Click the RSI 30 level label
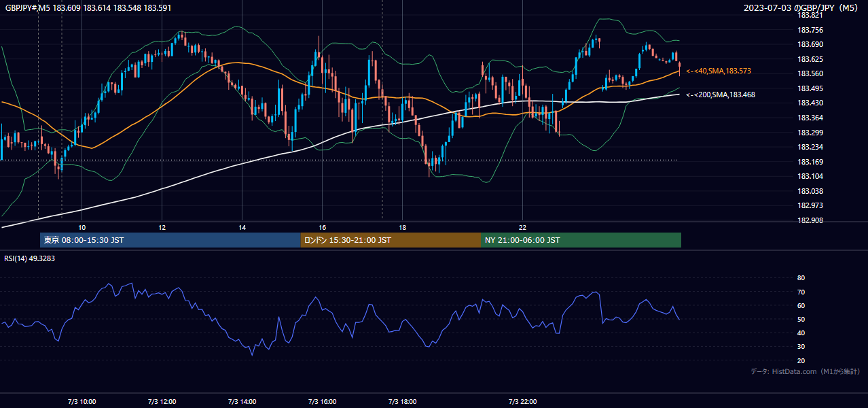The width and height of the screenshot is (868, 408). [801, 346]
